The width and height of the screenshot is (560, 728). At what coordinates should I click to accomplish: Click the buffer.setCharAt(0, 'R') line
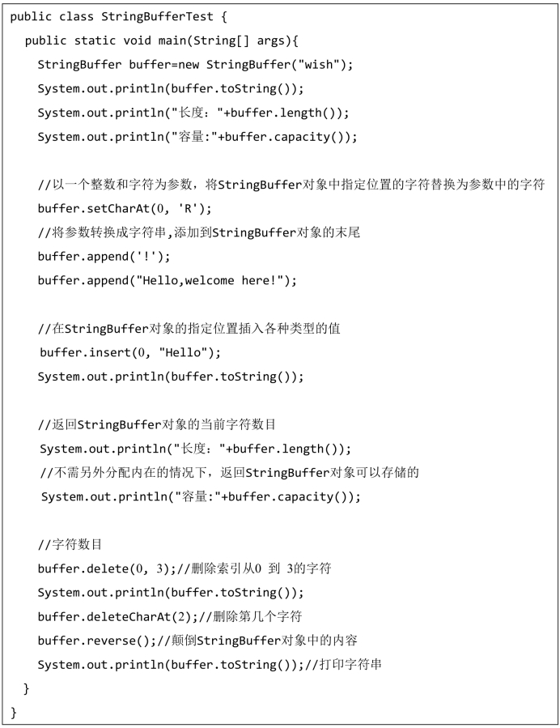click(x=125, y=209)
